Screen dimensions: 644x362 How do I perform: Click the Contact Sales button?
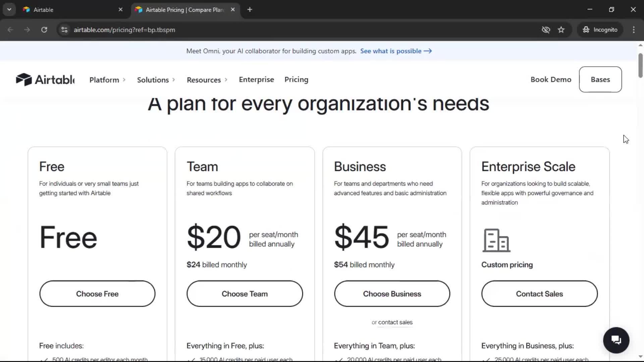pyautogui.click(x=539, y=294)
